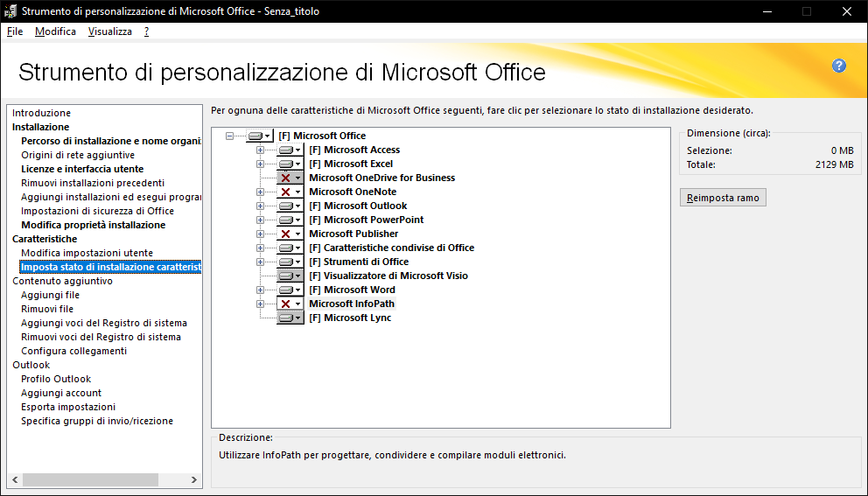The width and height of the screenshot is (868, 496).
Task: Open the help icon in the yellow banner
Action: click(x=838, y=66)
